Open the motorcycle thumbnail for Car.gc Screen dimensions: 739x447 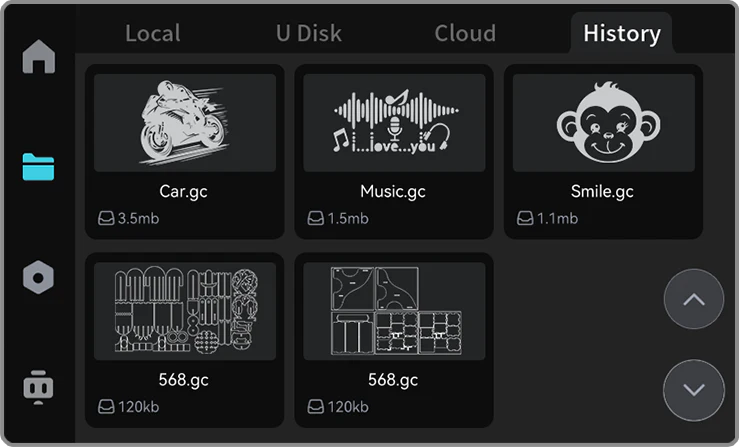(184, 122)
